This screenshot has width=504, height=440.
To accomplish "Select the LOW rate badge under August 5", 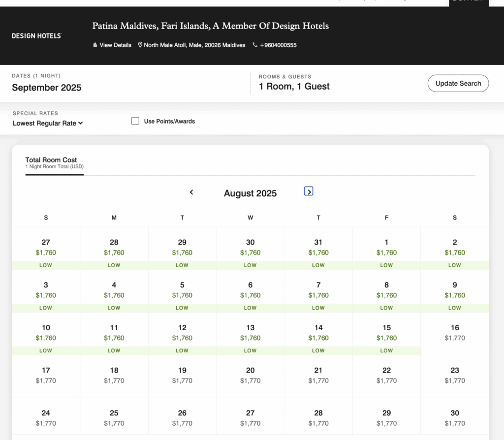I will point(182,308).
